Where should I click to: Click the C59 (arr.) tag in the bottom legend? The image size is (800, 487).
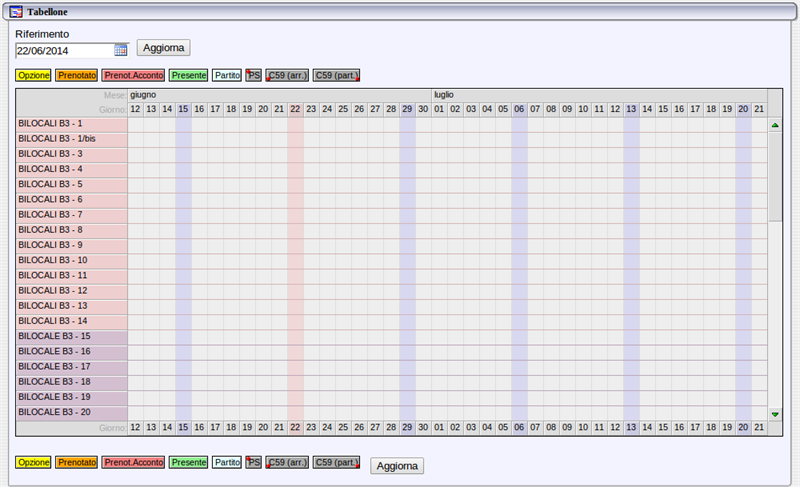click(287, 463)
